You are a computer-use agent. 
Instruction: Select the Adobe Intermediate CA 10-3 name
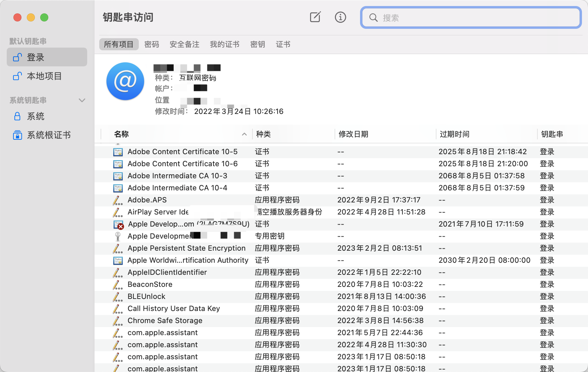coord(177,176)
